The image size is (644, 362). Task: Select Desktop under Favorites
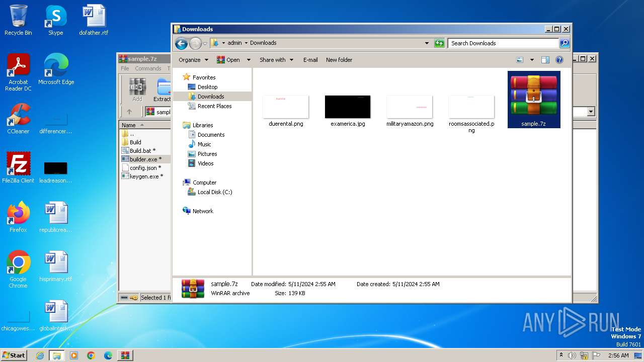click(207, 87)
